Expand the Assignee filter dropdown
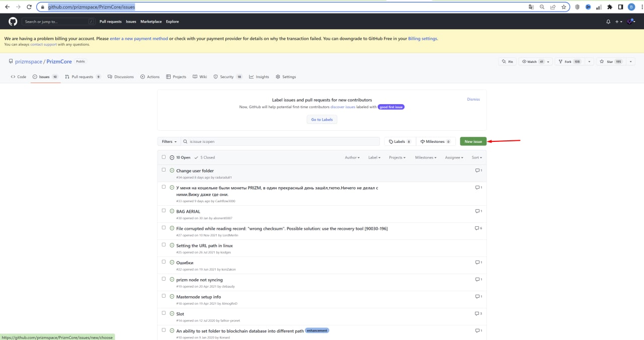The height and width of the screenshot is (340, 644). click(454, 157)
